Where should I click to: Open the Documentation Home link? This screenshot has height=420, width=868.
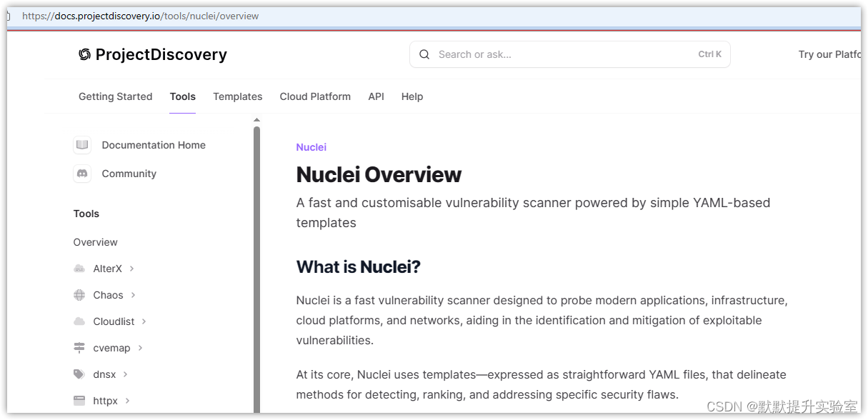[x=154, y=145]
